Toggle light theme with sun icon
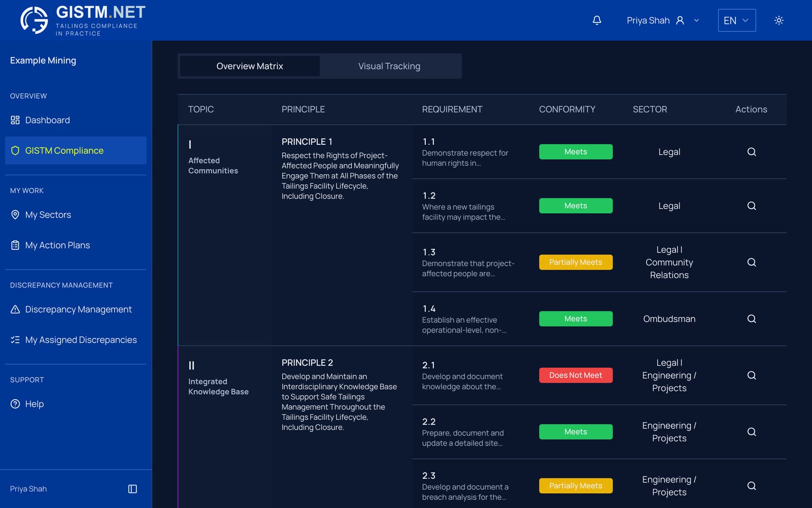This screenshot has height=508, width=812. tap(779, 20)
